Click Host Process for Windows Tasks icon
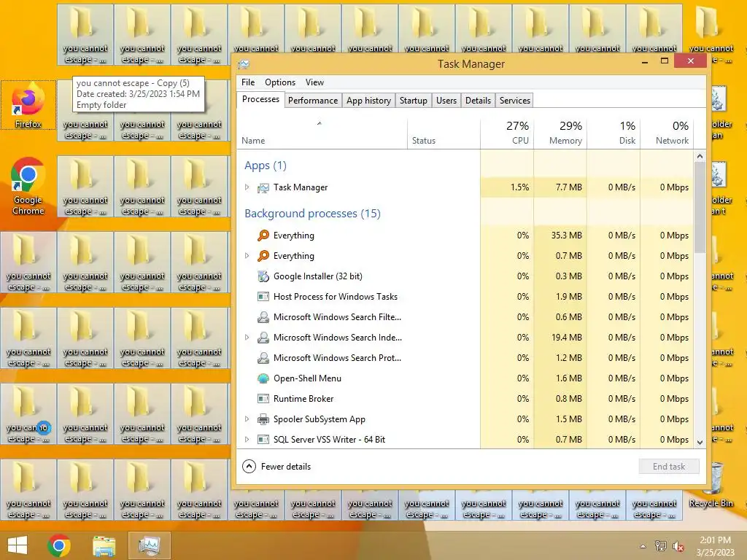Viewport: 747px width, 560px height. 263,297
